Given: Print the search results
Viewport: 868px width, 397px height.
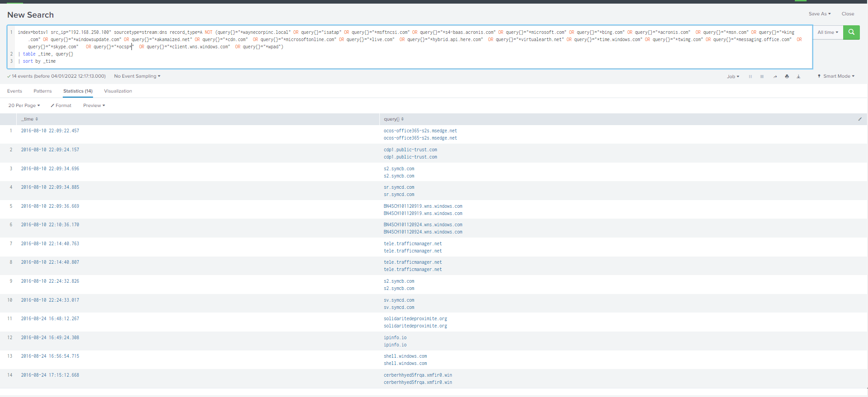Looking at the screenshot, I should pos(787,76).
